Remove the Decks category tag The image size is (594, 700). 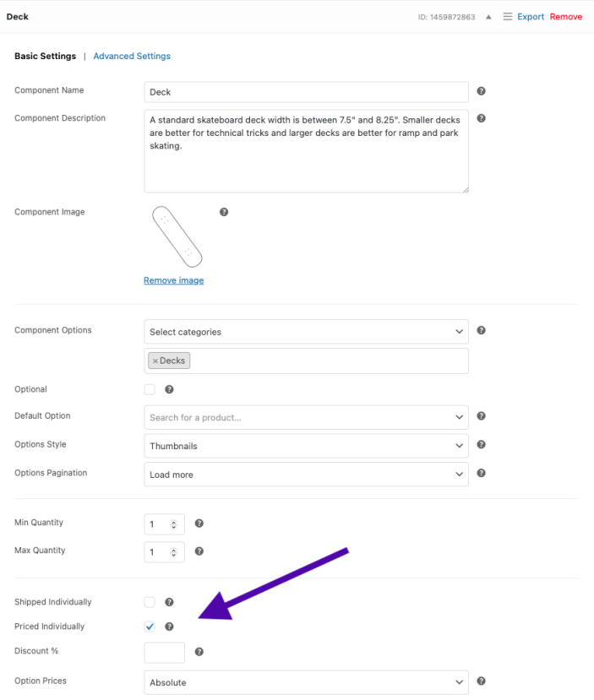155,361
